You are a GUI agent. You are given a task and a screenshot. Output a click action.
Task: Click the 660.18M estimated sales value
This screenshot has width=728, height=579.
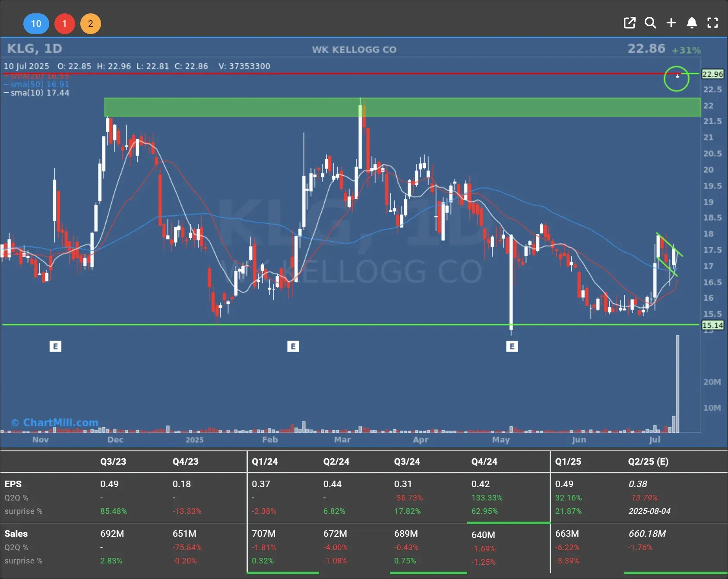pyautogui.click(x=647, y=534)
